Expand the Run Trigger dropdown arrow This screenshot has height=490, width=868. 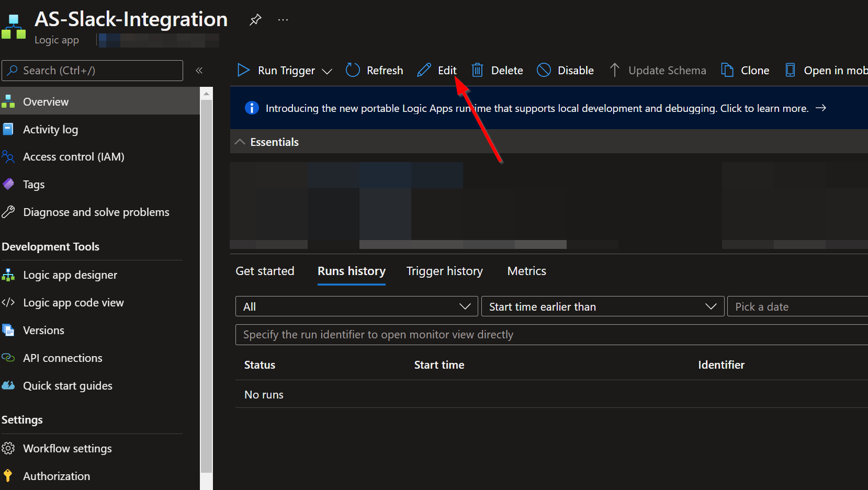tap(327, 71)
